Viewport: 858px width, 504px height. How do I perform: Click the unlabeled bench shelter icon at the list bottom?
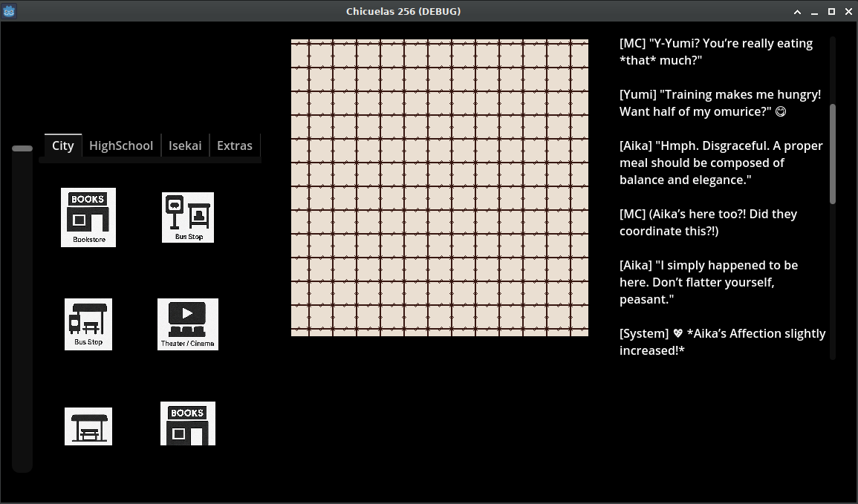[x=88, y=426]
